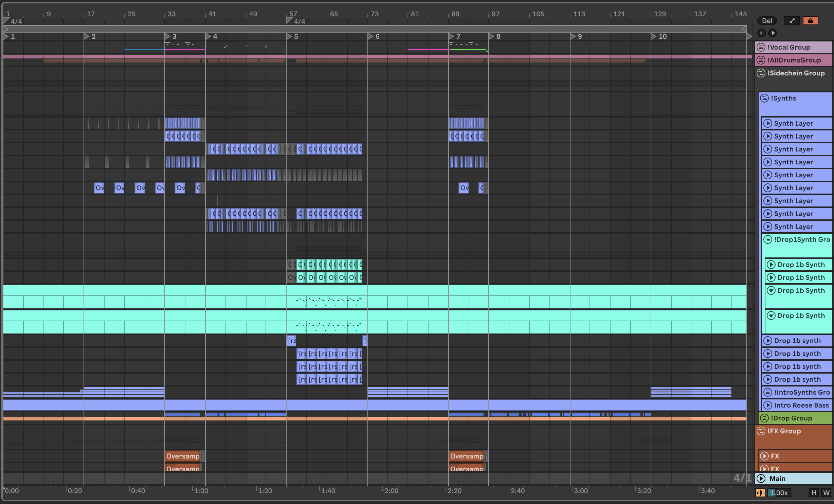Jump to previous locator with the left arrow
The width and height of the screenshot is (834, 504).
pos(761,33)
